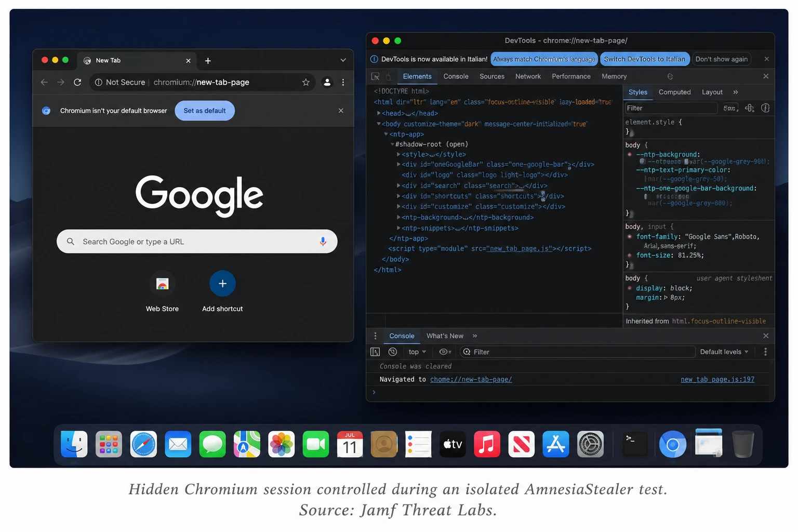The height and width of the screenshot is (532, 798).
Task: Open the top context dropdown in Console
Action: [x=417, y=352]
